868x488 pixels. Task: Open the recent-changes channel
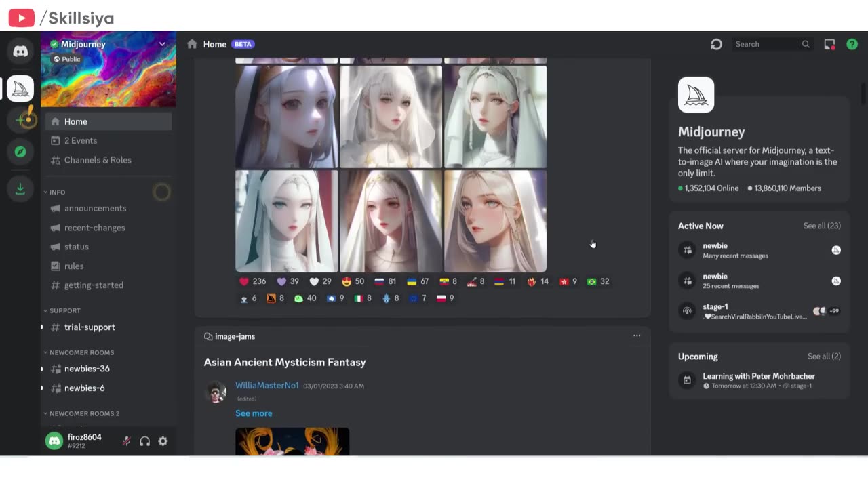click(x=108, y=228)
